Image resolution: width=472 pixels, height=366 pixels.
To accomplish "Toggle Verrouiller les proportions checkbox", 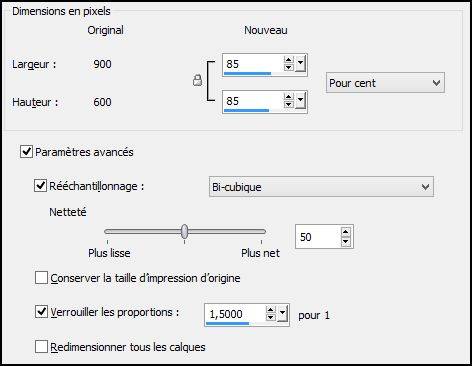I will [x=41, y=312].
